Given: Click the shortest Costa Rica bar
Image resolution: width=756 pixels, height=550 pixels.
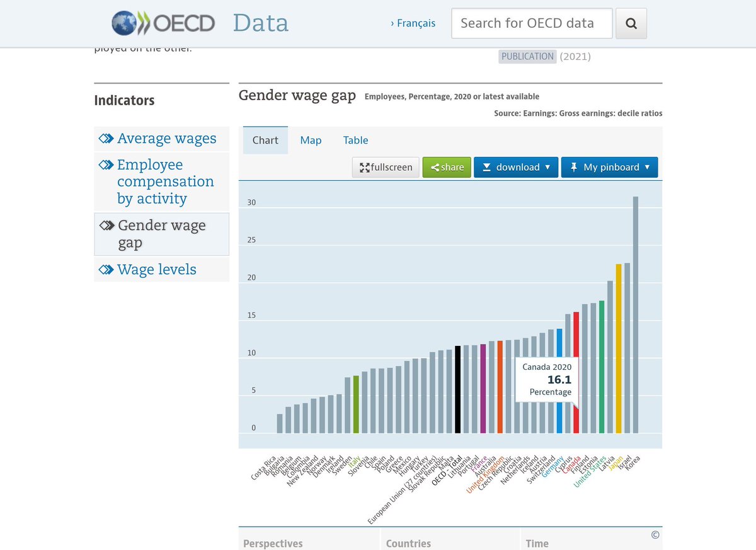Looking at the screenshot, I should (280, 423).
